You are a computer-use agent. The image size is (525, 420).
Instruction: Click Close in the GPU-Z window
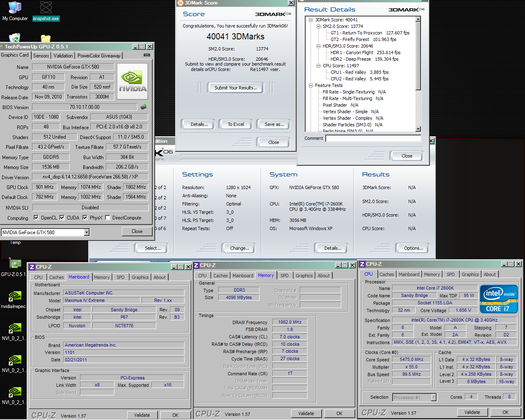(137, 231)
